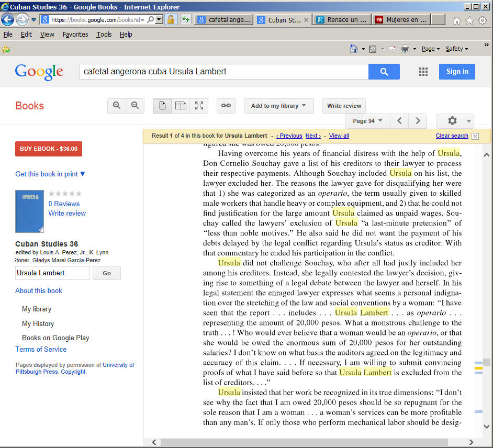
Task: Open the Page command menu
Action: 430,49
